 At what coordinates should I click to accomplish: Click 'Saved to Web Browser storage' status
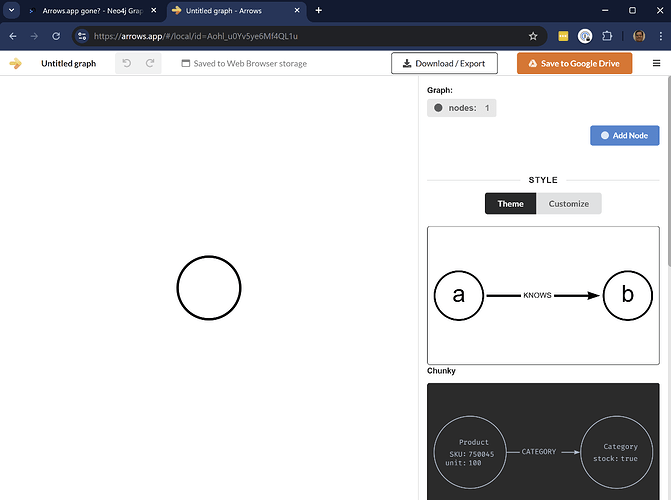pos(244,63)
